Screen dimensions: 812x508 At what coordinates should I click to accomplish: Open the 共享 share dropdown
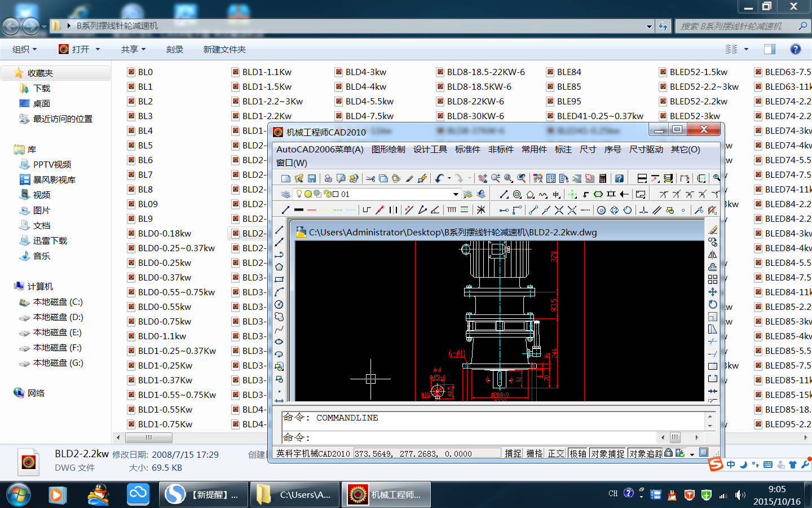[x=133, y=50]
